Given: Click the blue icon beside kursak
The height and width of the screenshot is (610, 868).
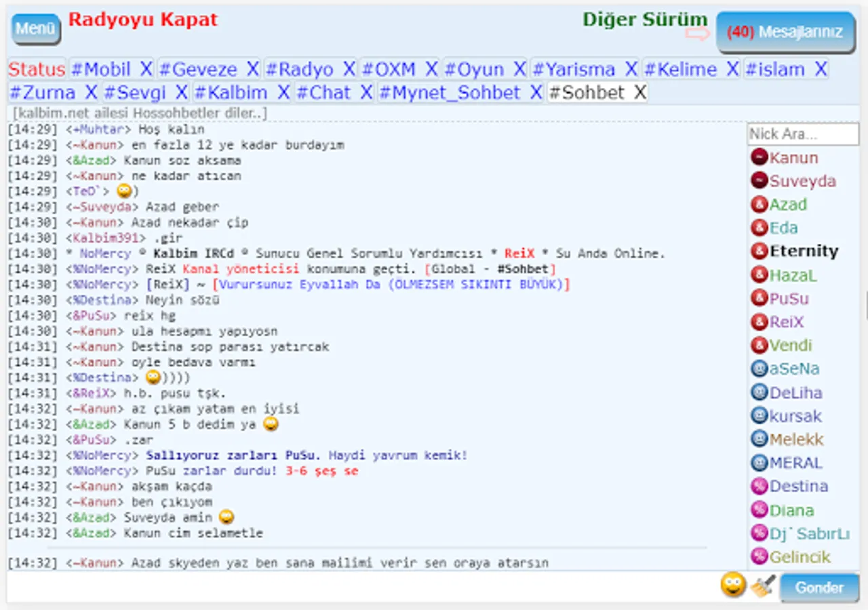Looking at the screenshot, I should pyautogui.click(x=759, y=415).
